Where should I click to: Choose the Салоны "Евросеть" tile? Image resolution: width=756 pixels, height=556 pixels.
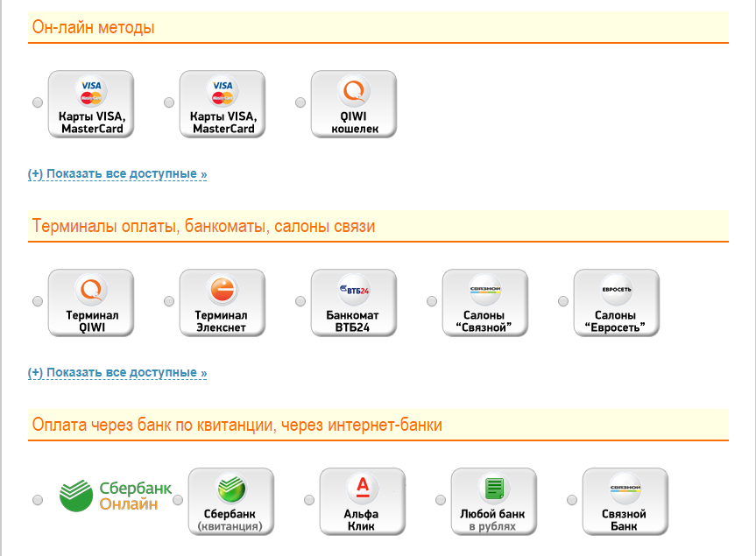coord(617,303)
